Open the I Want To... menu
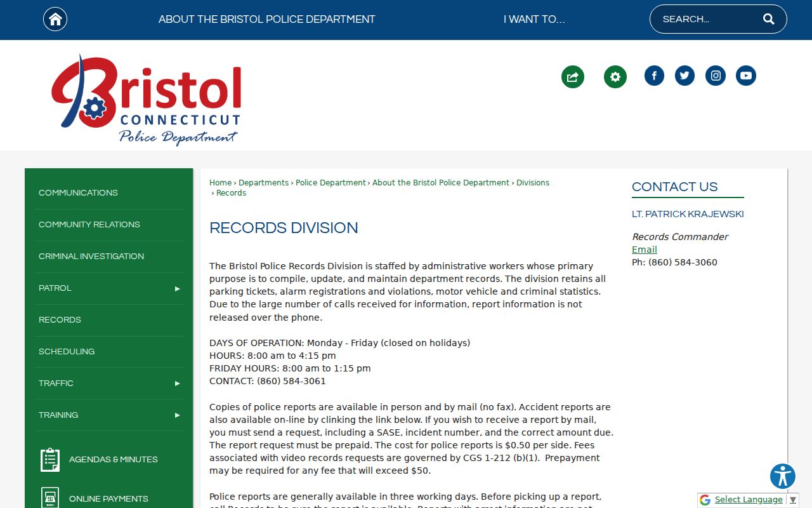This screenshot has height=508, width=812. click(534, 19)
